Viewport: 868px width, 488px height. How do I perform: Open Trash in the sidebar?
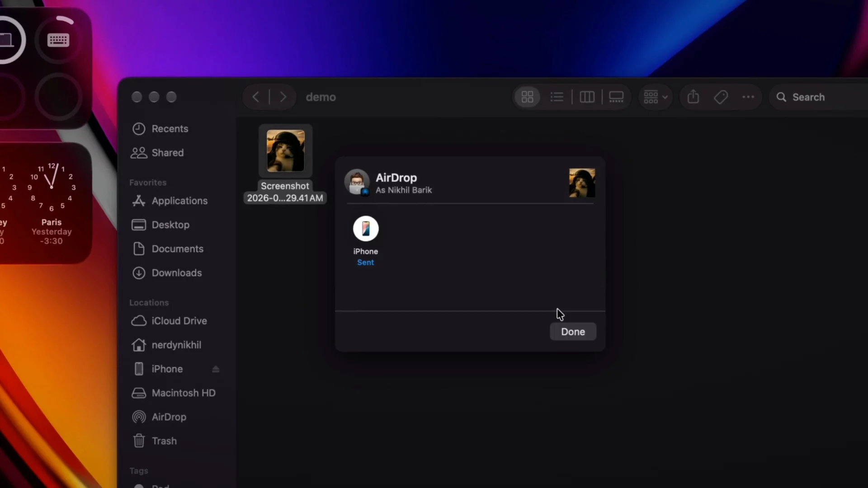click(x=164, y=441)
